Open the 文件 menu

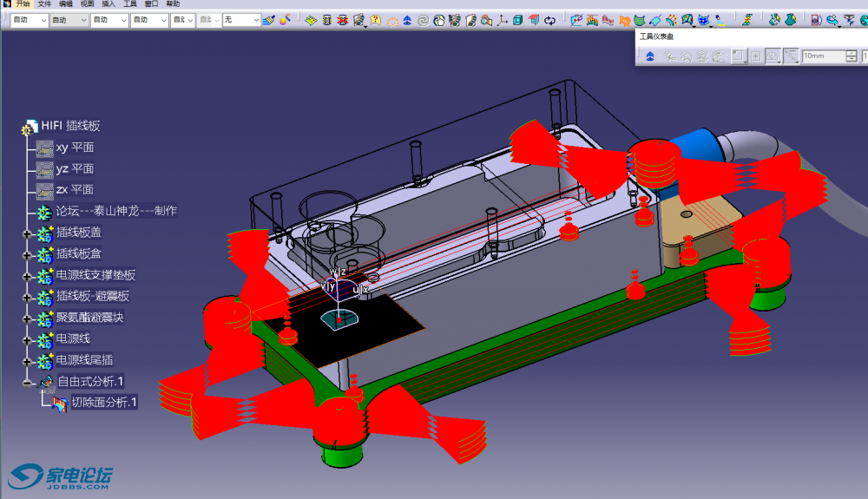pos(44,4)
